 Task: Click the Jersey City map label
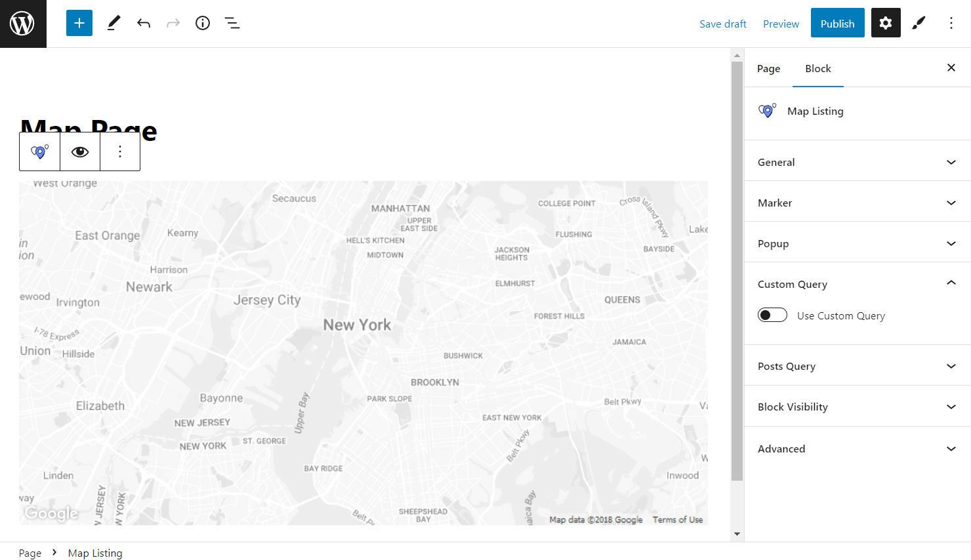(267, 300)
